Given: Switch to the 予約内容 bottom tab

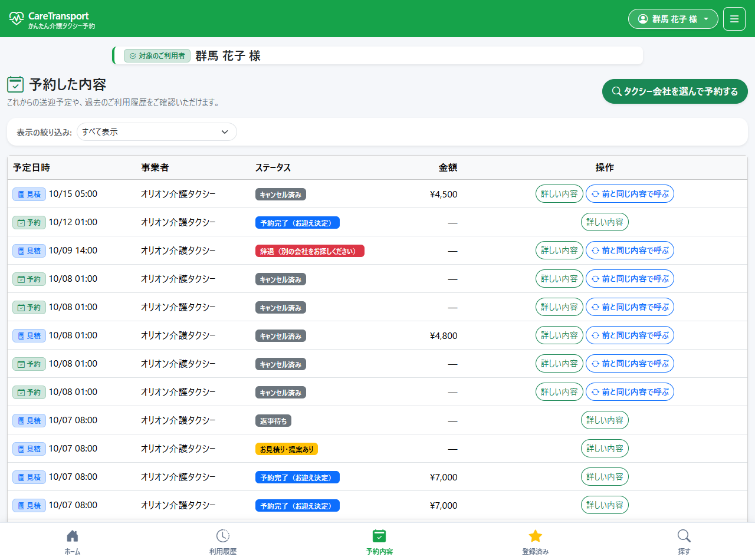Looking at the screenshot, I should point(379,542).
